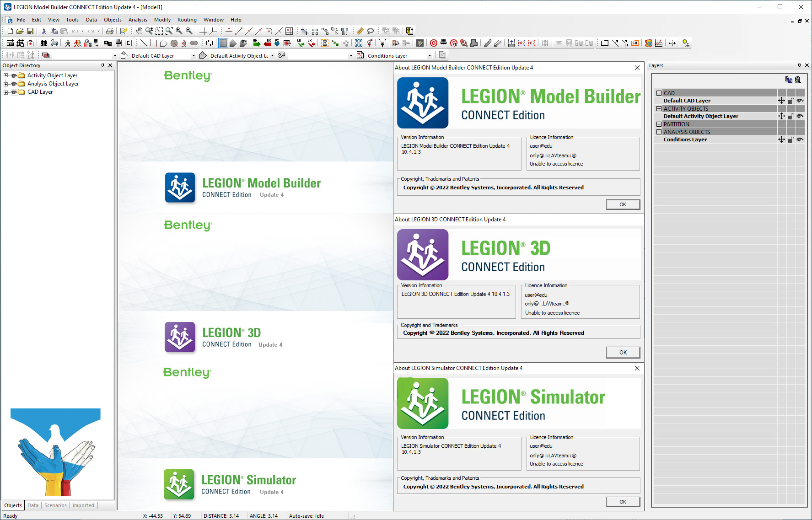Collapse the CAD group in Layers panel
The width and height of the screenshot is (812, 520).
659,93
